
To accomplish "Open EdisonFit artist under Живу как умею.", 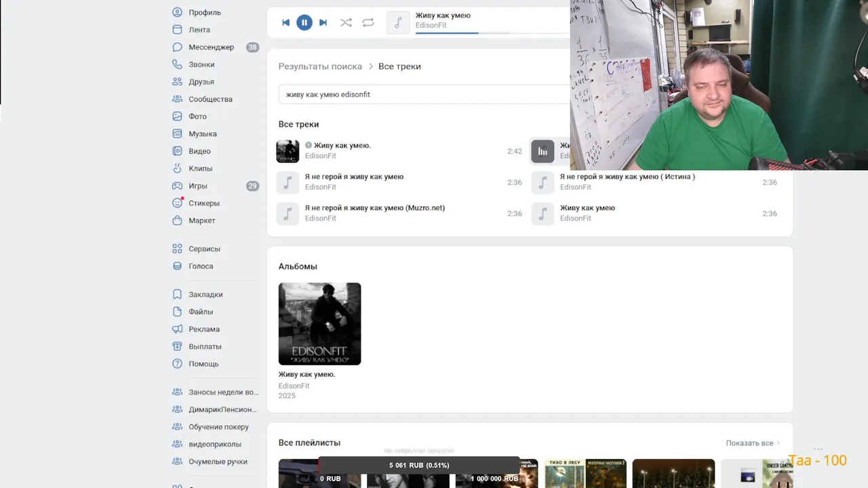I will pyautogui.click(x=320, y=156).
